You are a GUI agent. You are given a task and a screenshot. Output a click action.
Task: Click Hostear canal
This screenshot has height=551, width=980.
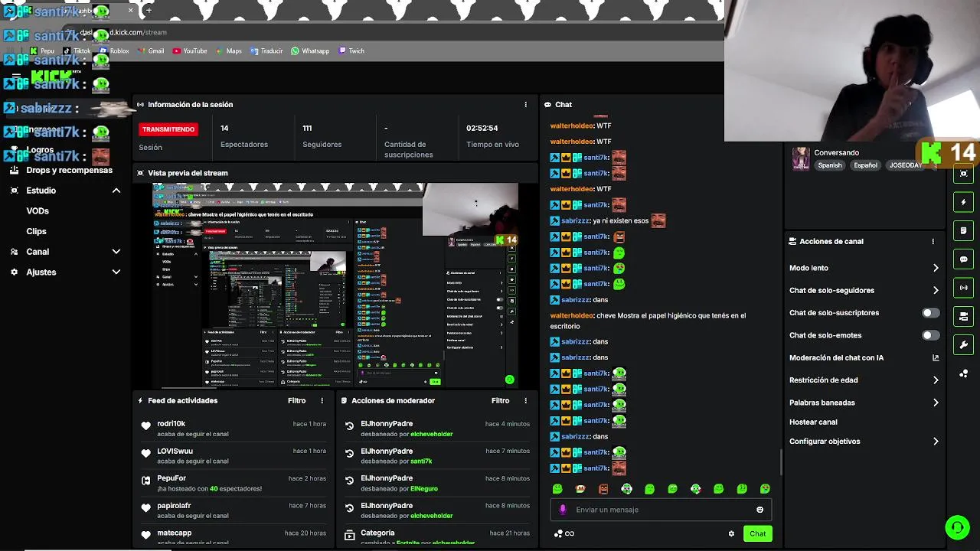pos(813,422)
